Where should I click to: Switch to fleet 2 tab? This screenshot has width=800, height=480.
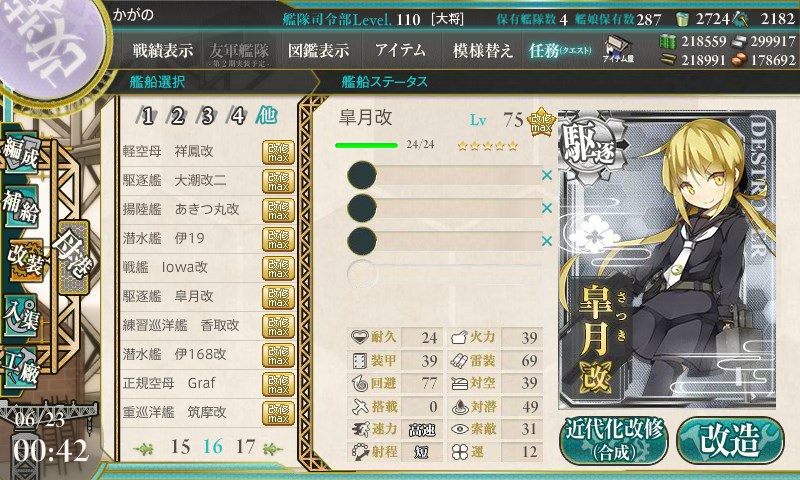pyautogui.click(x=177, y=116)
